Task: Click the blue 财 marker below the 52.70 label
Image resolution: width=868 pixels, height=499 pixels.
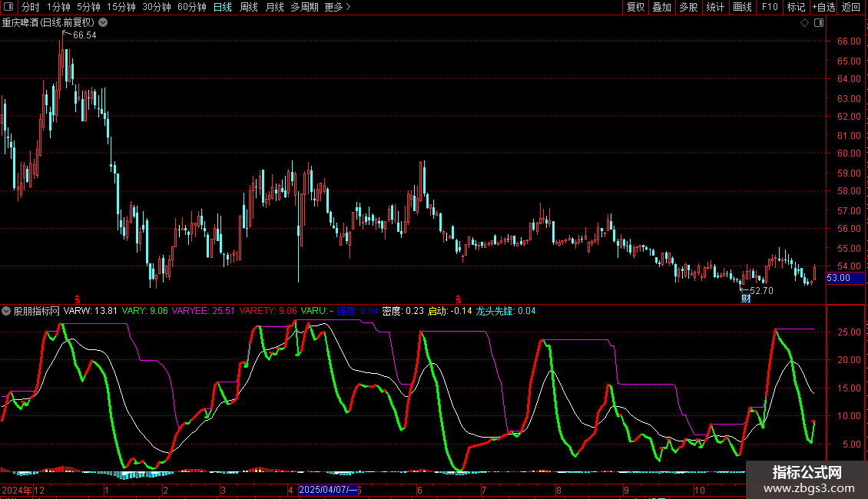Action: click(745, 299)
